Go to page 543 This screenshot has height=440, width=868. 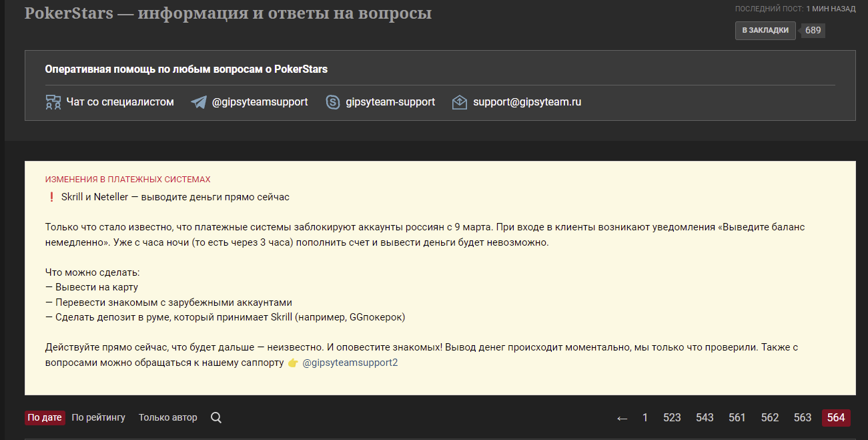pyautogui.click(x=705, y=418)
